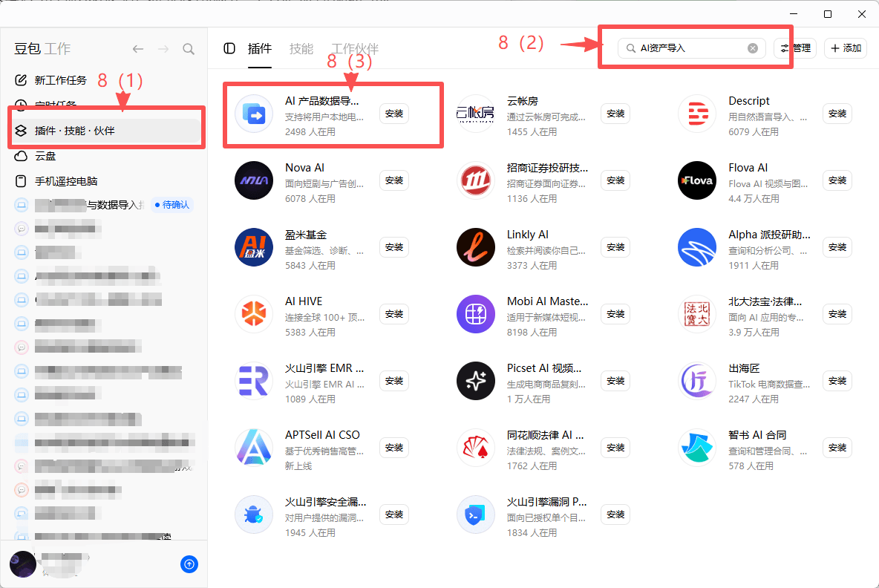The height and width of the screenshot is (588, 879).
Task: Go forward with the right arrow
Action: [x=163, y=49]
